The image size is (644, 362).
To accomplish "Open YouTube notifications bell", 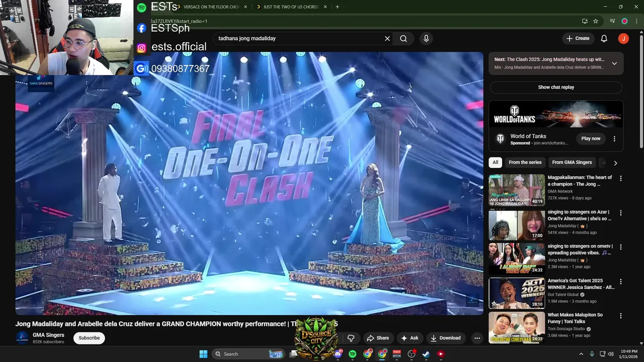I will click(604, 38).
